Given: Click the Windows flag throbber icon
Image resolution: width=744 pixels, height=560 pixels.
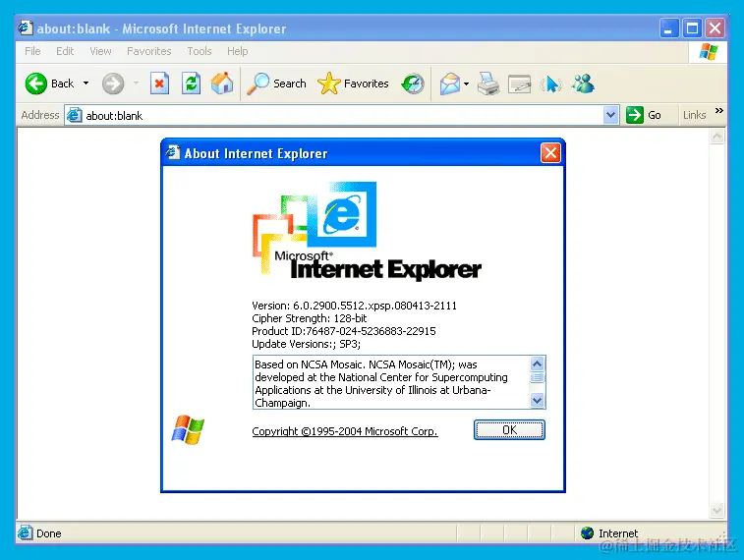Looking at the screenshot, I should pos(708,51).
